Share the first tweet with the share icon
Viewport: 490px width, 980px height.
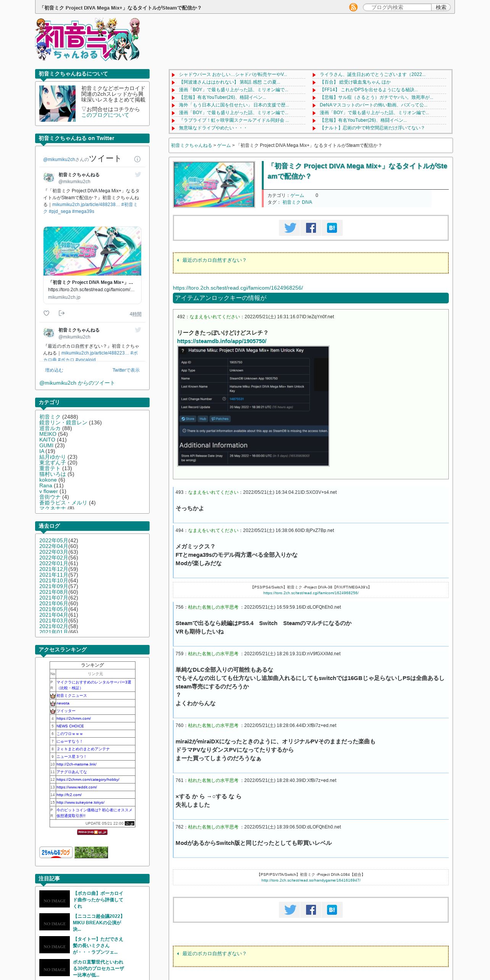tap(61, 313)
